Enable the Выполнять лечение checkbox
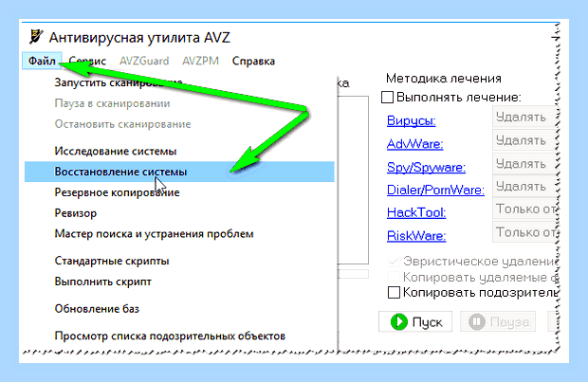The height and width of the screenshot is (382, 588). (387, 97)
